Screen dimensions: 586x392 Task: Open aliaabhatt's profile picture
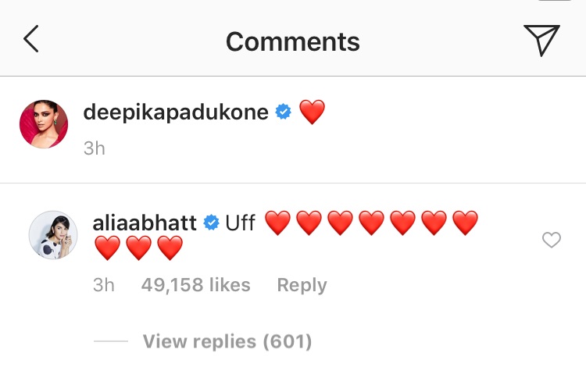tap(52, 233)
